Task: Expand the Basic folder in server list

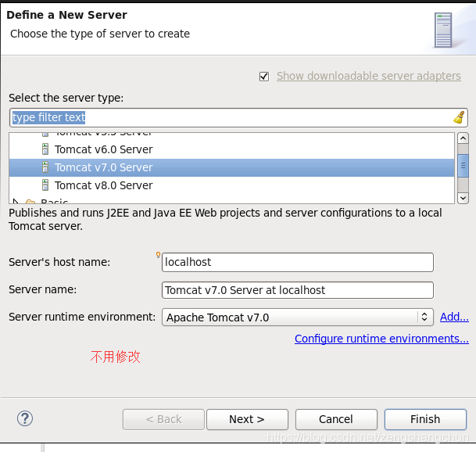Action: [16, 201]
